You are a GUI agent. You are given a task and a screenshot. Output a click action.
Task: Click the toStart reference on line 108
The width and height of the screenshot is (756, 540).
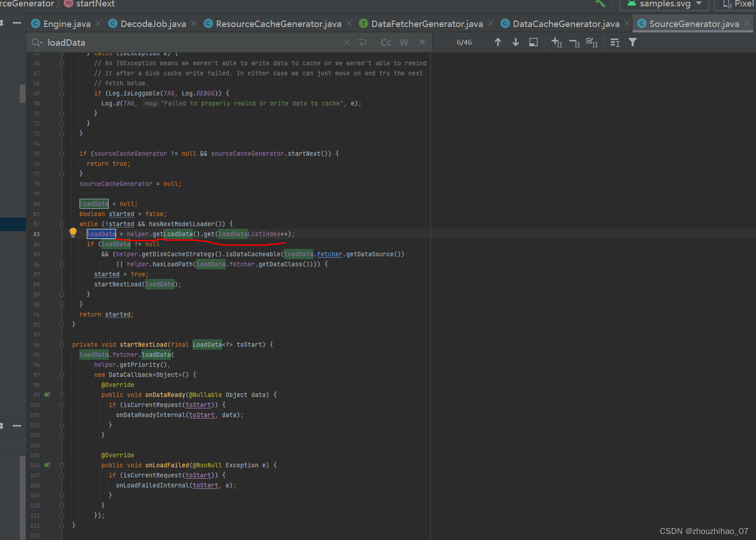tap(206, 486)
